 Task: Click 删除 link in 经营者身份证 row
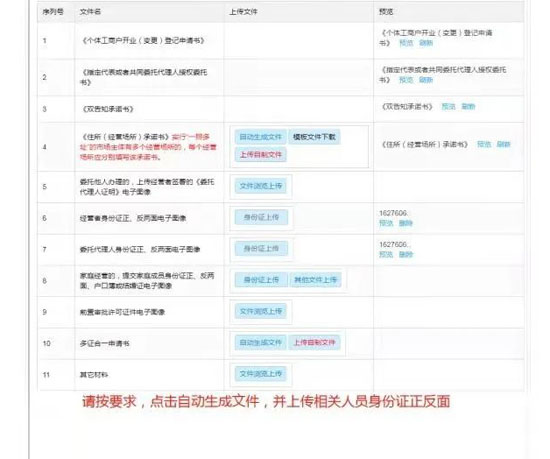click(406, 223)
